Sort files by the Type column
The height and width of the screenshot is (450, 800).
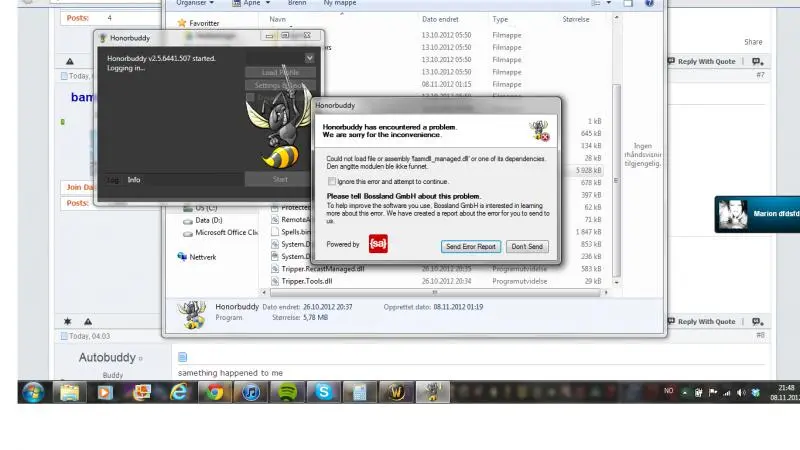click(500, 19)
